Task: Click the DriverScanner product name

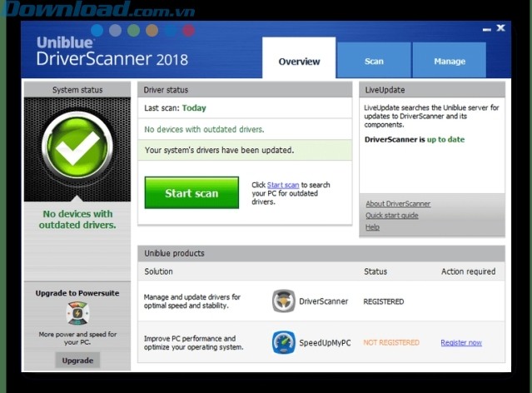Action: tap(323, 301)
